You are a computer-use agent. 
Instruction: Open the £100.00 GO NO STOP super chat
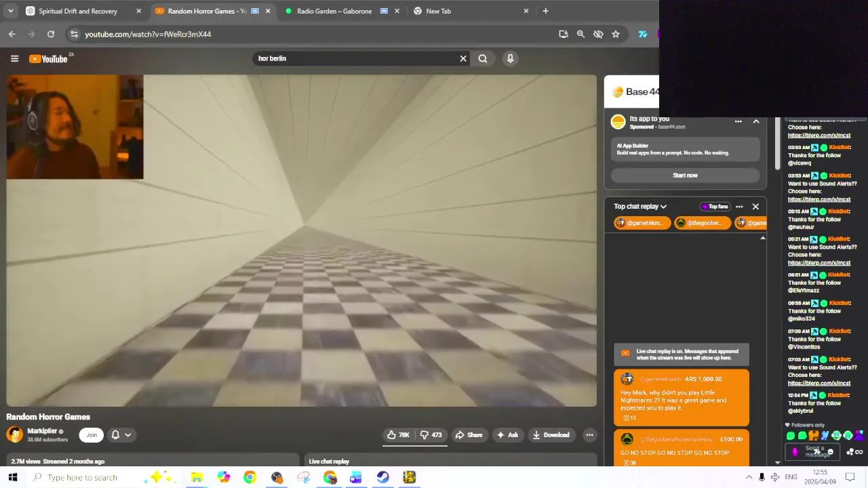pos(682,448)
